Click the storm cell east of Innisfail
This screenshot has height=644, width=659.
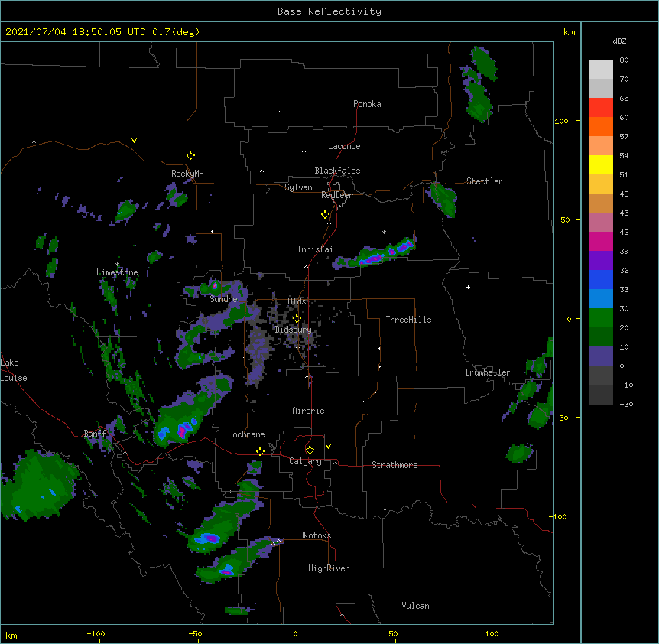click(375, 255)
